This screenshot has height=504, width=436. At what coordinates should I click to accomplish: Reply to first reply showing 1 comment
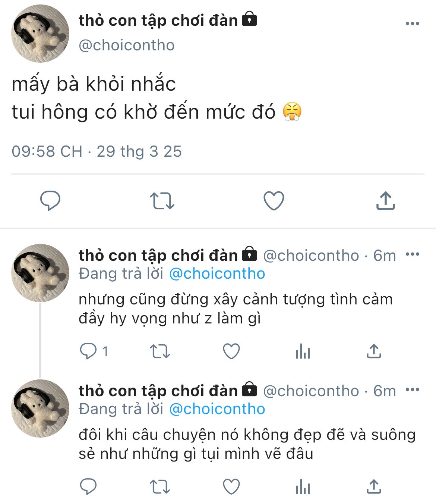[94, 351]
